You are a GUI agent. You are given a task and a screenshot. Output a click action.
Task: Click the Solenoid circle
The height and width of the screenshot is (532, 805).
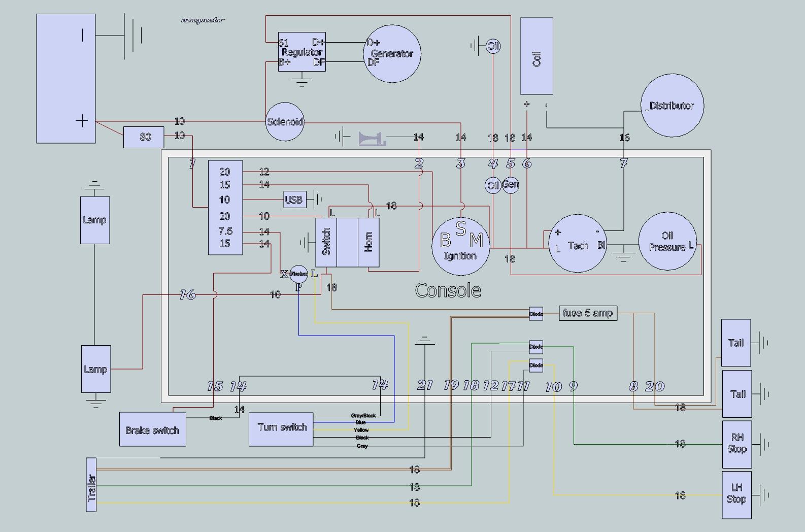pyautogui.click(x=285, y=122)
